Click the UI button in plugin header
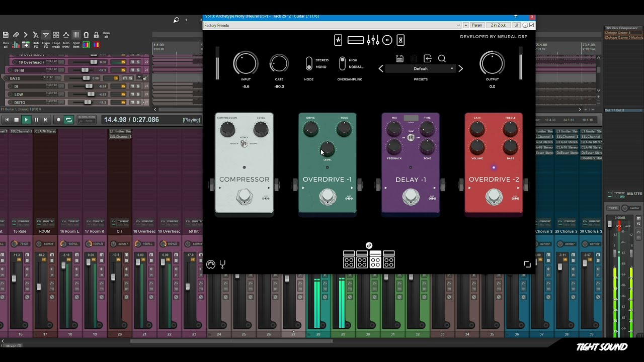 click(x=516, y=25)
